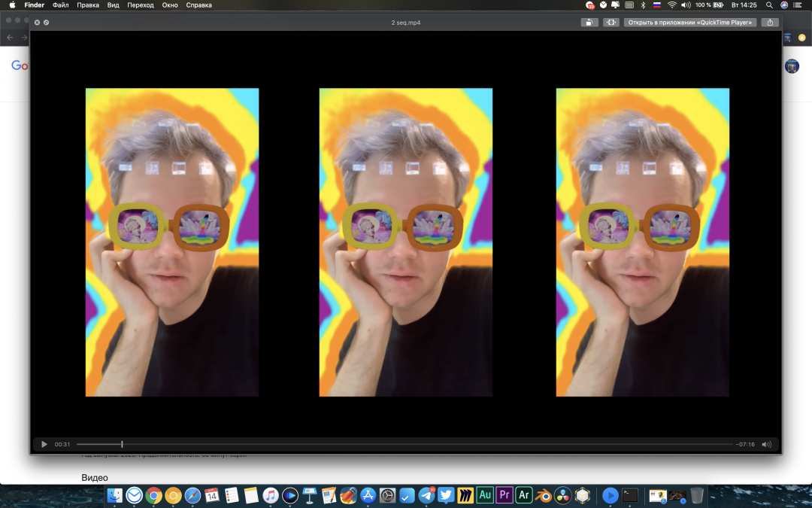Screen dimensions: 812x508
Task: Mute the video with the speaker icon
Action: [766, 445]
